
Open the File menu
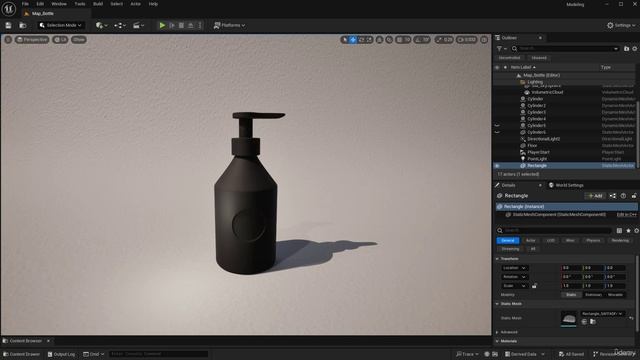tap(25, 4)
